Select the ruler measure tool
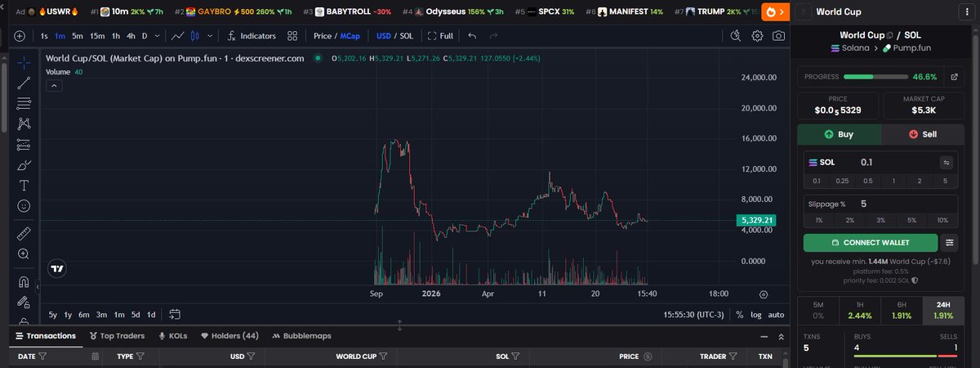This screenshot has width=980, height=368. [x=24, y=233]
